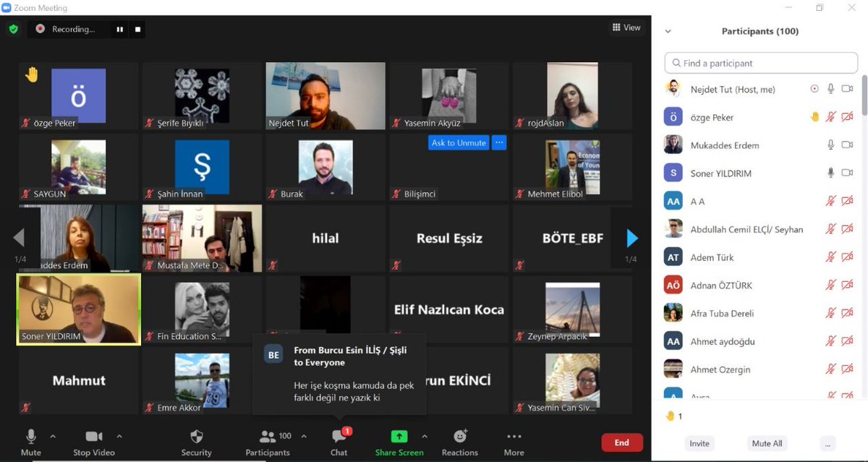Select Elif Nazlıcan Koca tile

[x=449, y=309]
